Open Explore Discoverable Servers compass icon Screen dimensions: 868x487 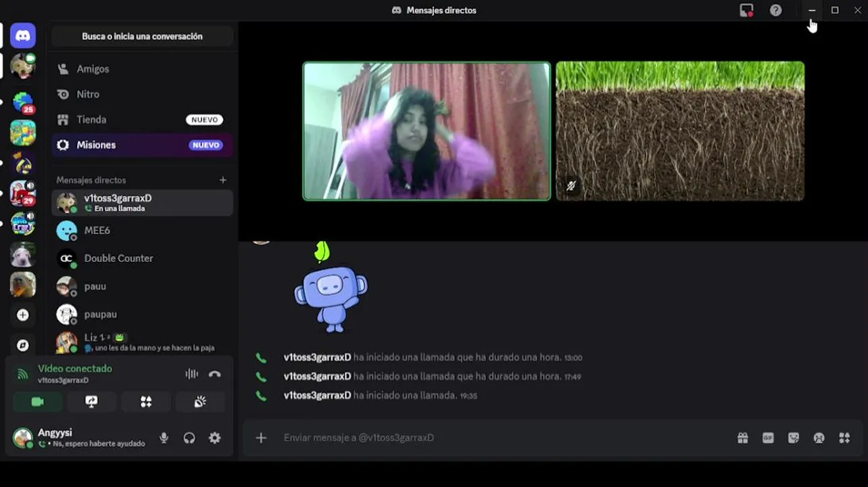point(23,345)
